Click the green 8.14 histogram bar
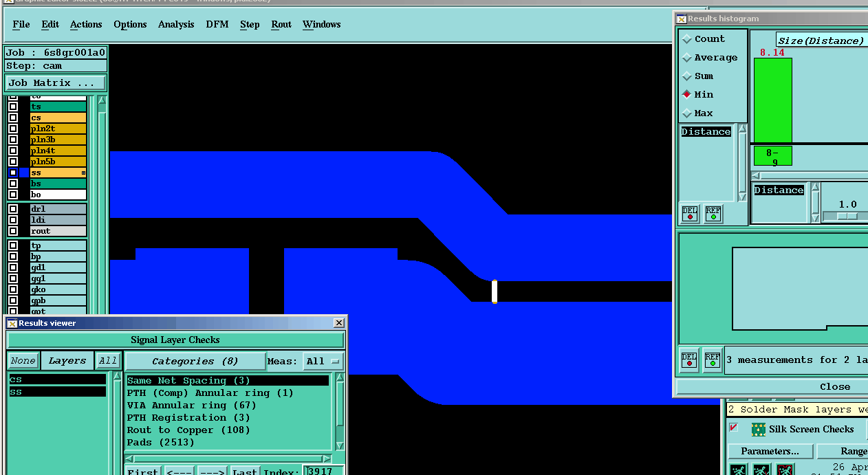Screen dimensions: 868x475 [x=773, y=100]
